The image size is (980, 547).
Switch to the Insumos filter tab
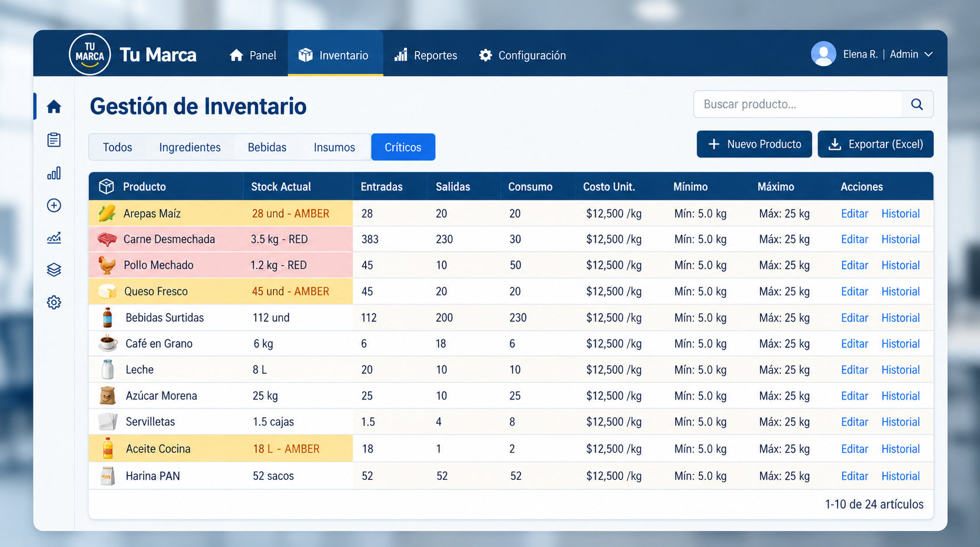(x=334, y=147)
